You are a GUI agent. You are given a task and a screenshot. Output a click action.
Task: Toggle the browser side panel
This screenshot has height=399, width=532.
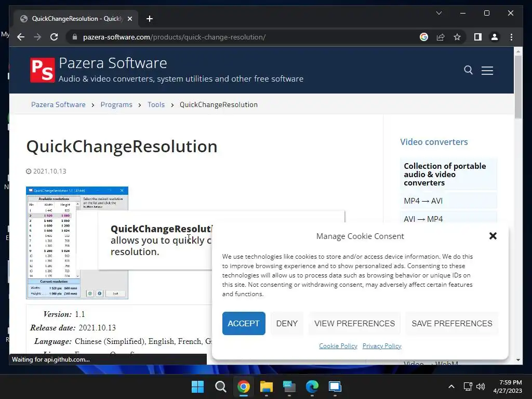[x=478, y=37]
